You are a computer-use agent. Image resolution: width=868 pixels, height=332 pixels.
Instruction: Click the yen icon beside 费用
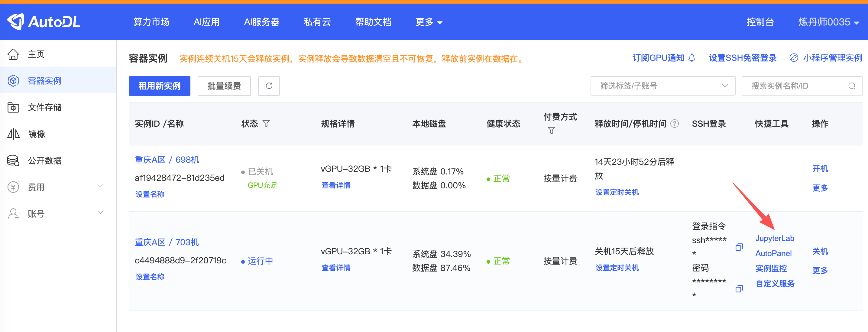(13, 187)
